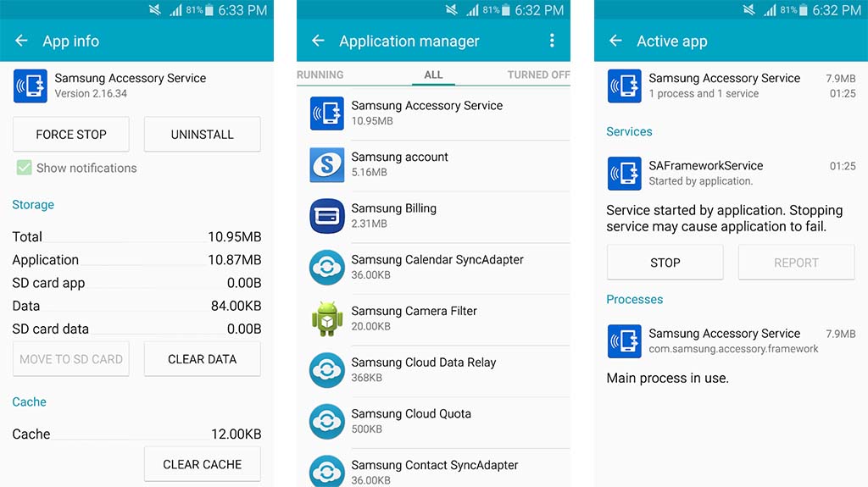
Task: Select the SAFrameworkService service name
Action: (x=706, y=165)
